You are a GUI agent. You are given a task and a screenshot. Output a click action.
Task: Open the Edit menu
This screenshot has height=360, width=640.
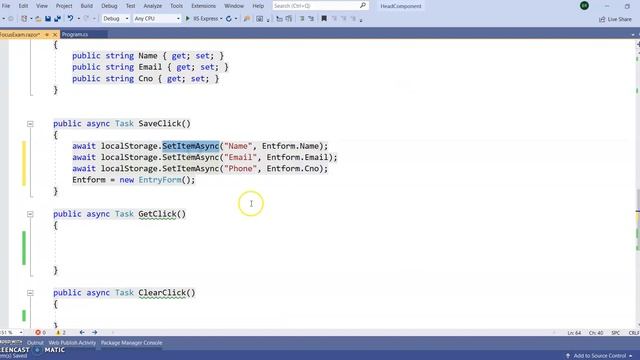23,6
